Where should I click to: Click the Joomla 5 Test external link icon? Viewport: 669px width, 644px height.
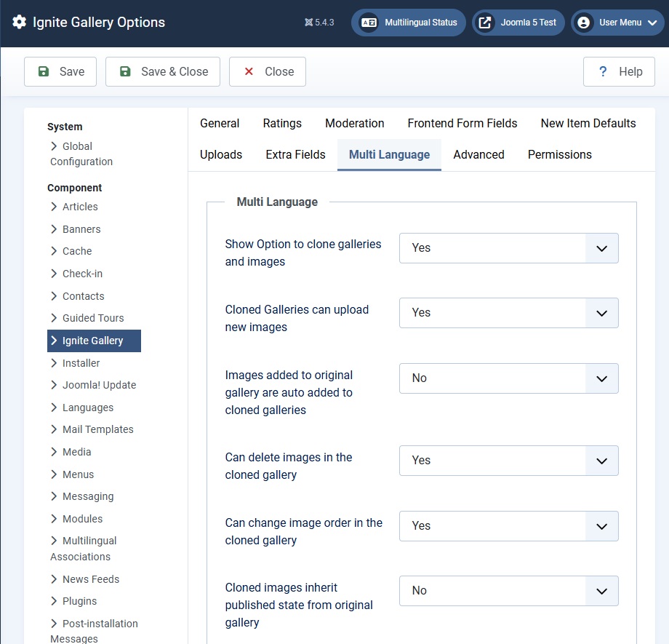click(485, 23)
